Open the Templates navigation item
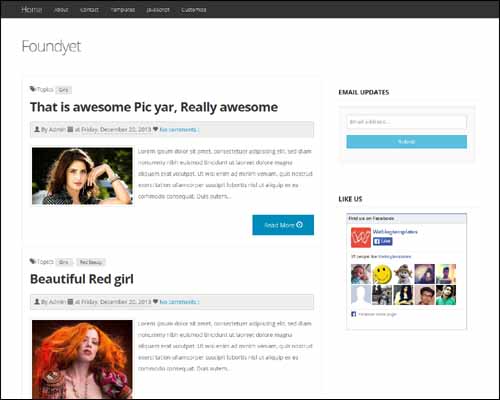Image resolution: width=500 pixels, height=400 pixels. tap(123, 10)
